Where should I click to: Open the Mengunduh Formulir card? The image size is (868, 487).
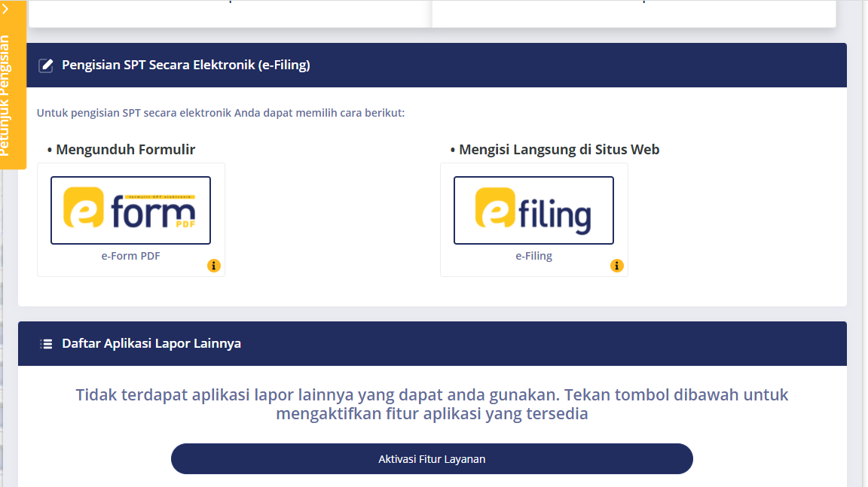pos(130,219)
